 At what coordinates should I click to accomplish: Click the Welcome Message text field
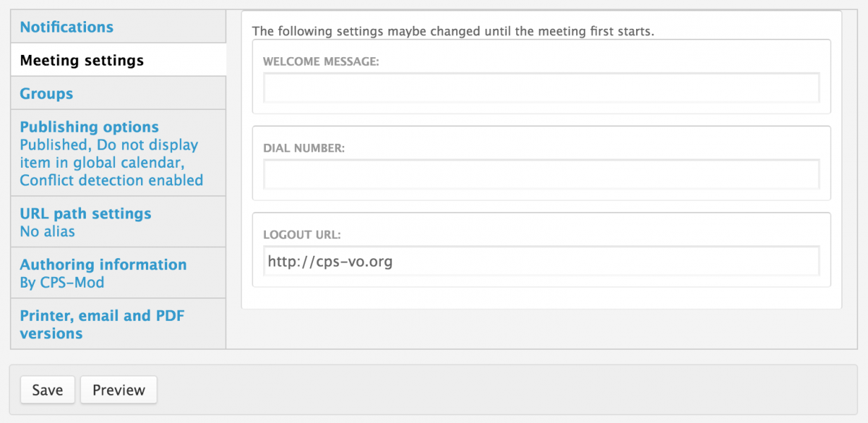point(541,89)
